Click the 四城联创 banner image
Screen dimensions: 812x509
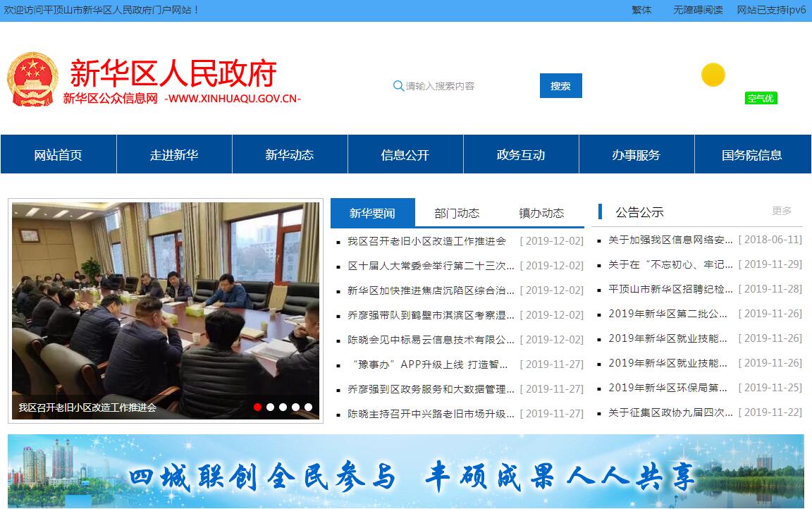click(x=406, y=471)
